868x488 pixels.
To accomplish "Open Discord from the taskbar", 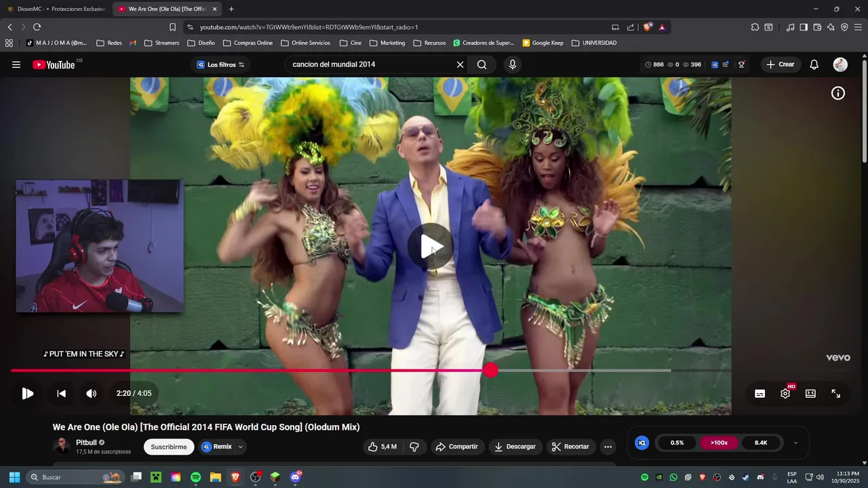I will tap(295, 477).
